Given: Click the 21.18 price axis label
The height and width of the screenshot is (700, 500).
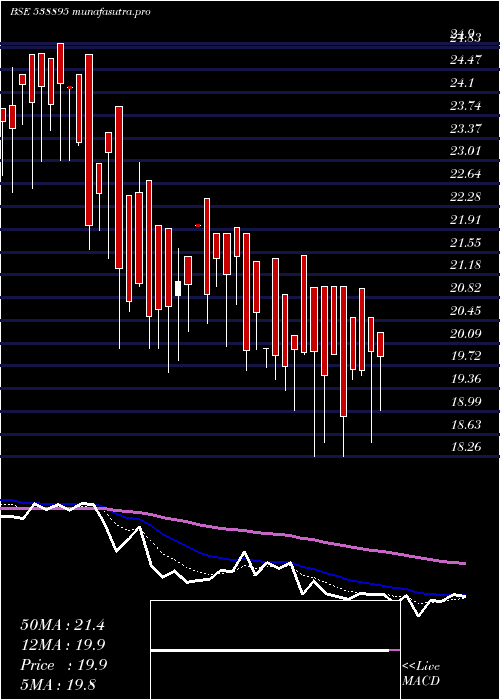Looking at the screenshot, I should click(466, 265).
